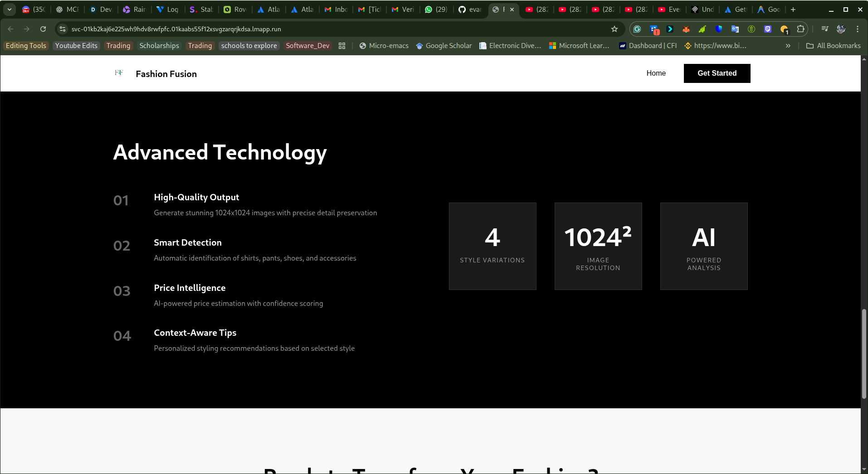The image size is (868, 474).
Task: Open the Electronic Dive… bookmark
Action: click(x=510, y=46)
